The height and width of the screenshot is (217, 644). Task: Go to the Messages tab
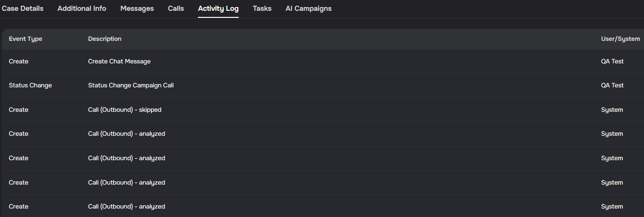pyautogui.click(x=137, y=8)
